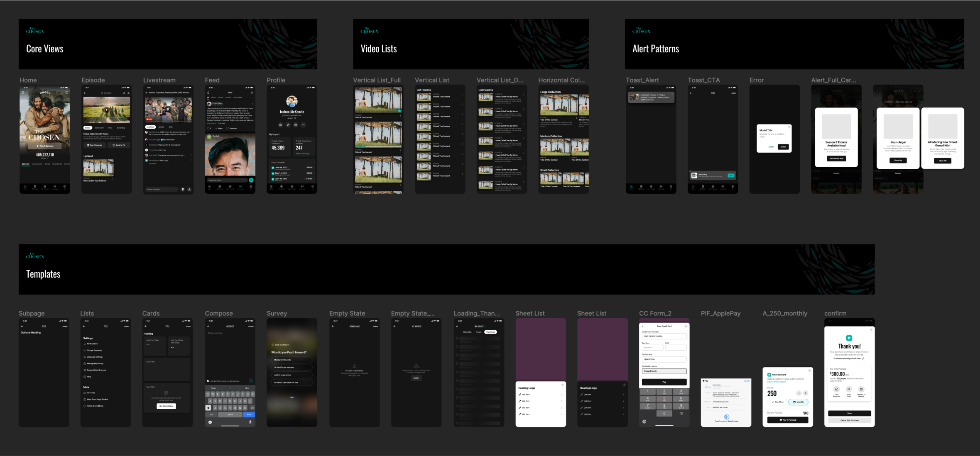Click Watch Episode button in Home frame
Screen dimensions: 980x456
coord(45,146)
